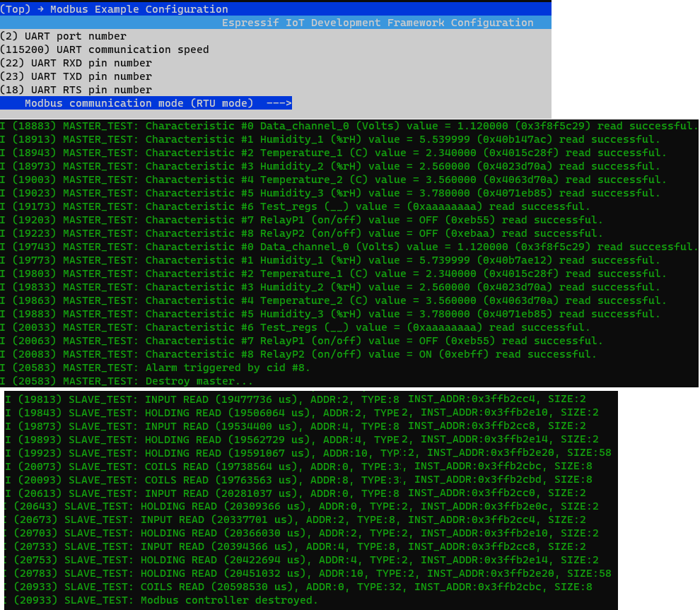700x610 pixels.
Task: Click slave HOLDING READ SIZE:58 line at (19923)
Action: coord(308,453)
